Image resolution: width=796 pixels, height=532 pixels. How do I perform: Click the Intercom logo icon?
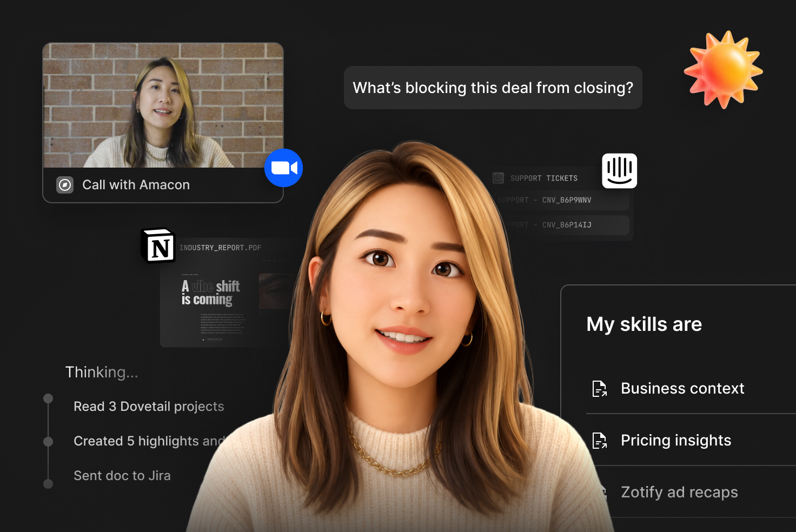(x=620, y=171)
